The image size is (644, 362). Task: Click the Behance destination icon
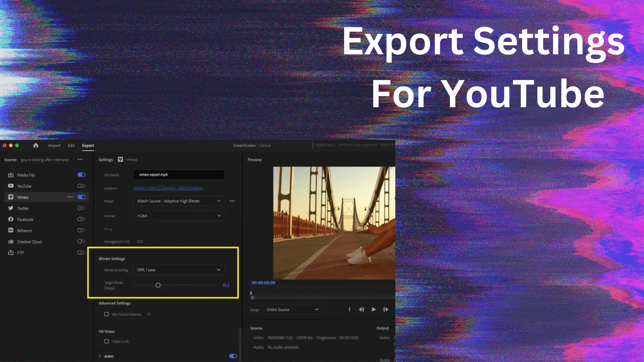pyautogui.click(x=11, y=230)
